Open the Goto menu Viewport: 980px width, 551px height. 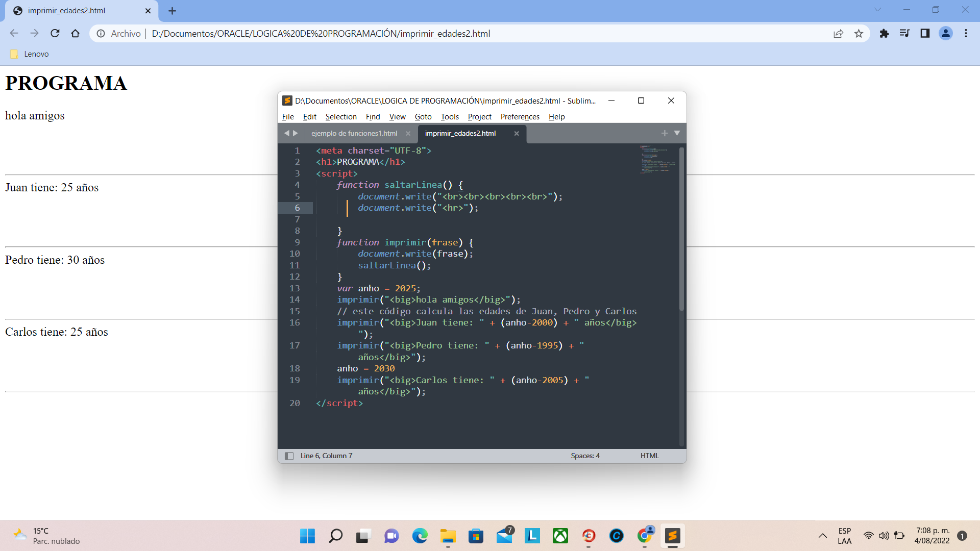click(423, 117)
